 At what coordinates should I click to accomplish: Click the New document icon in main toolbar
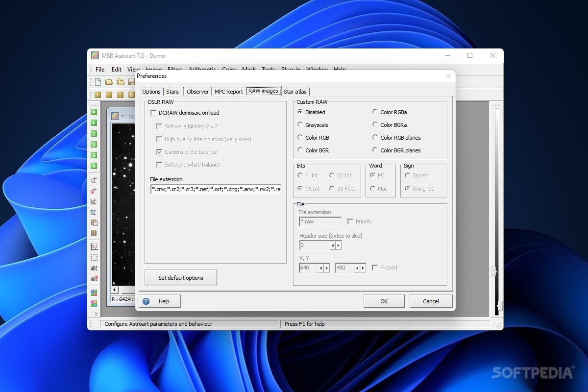tap(98, 82)
